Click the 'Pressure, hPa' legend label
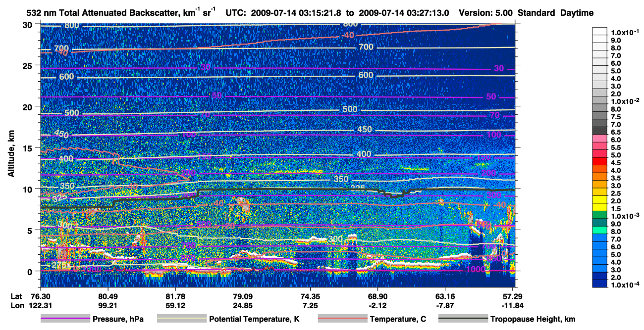The image size is (644, 330). point(118,319)
